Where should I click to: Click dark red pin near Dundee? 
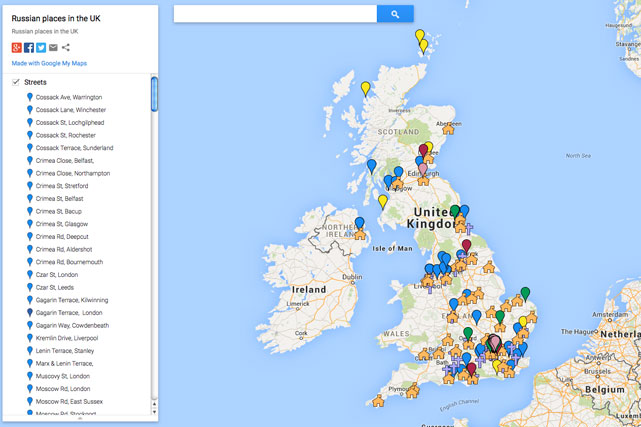[x=424, y=151]
